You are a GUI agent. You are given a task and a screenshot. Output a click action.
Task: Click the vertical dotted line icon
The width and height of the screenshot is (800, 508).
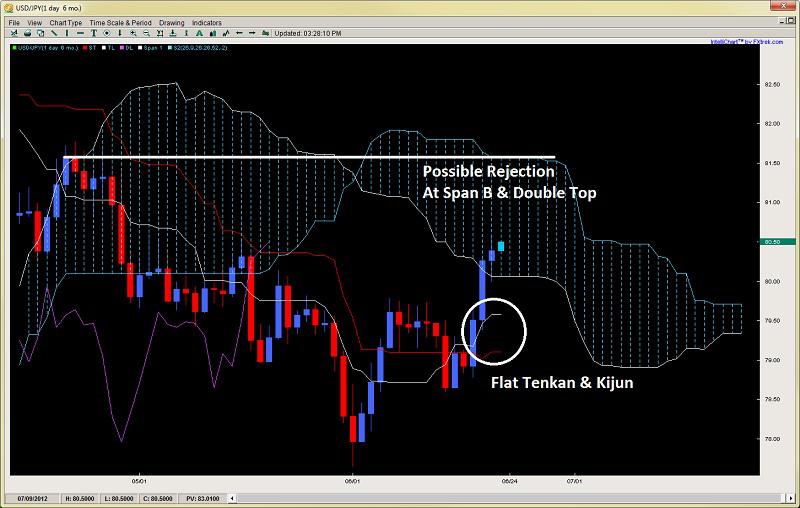coord(186,33)
